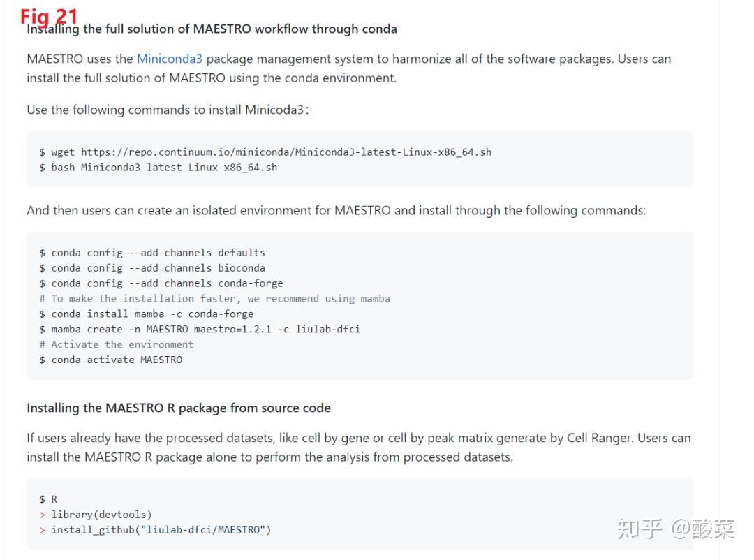Click the wget Miniconda3 download command
The height and width of the screenshot is (560, 754).
(x=265, y=152)
